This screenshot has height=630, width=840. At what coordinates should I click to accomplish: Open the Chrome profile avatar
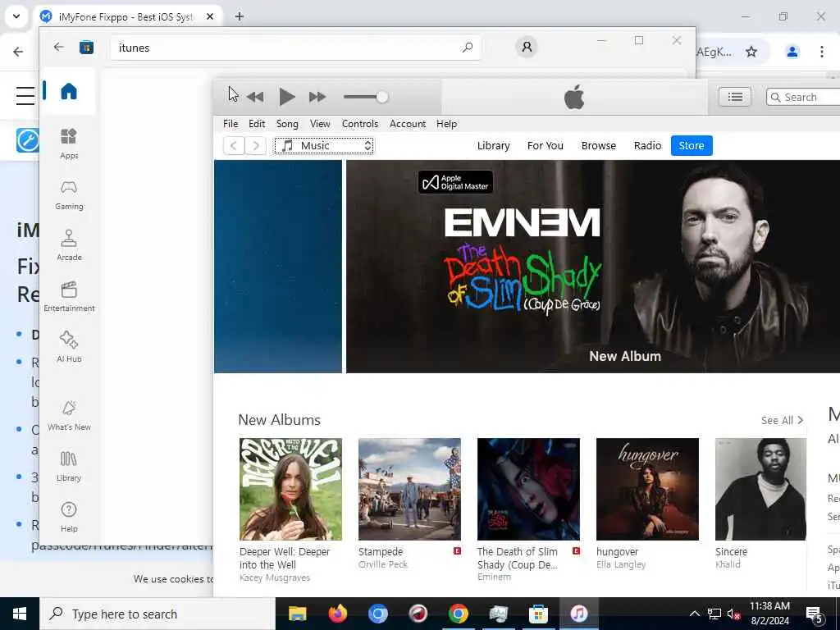[792, 52]
